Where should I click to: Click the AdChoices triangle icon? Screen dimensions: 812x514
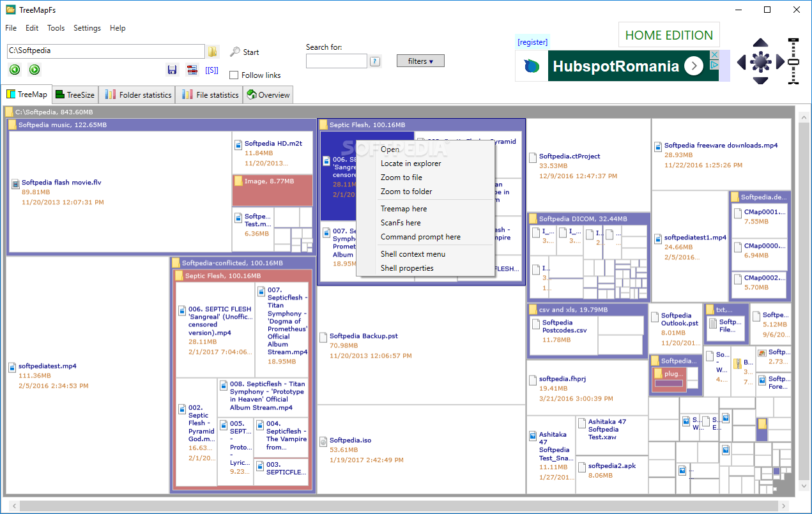tap(716, 65)
